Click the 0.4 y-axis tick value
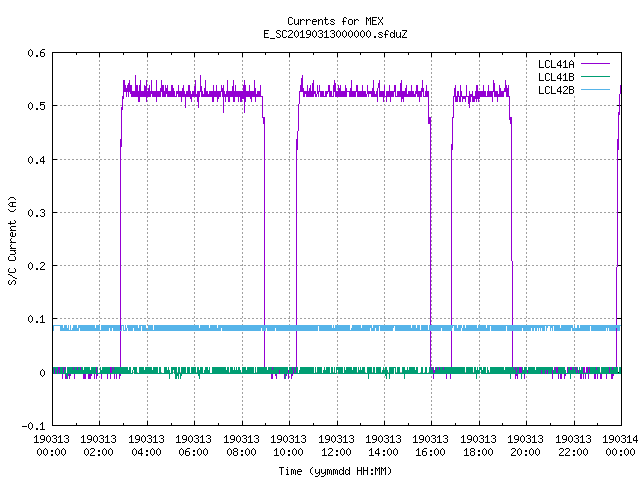 [x=36, y=160]
